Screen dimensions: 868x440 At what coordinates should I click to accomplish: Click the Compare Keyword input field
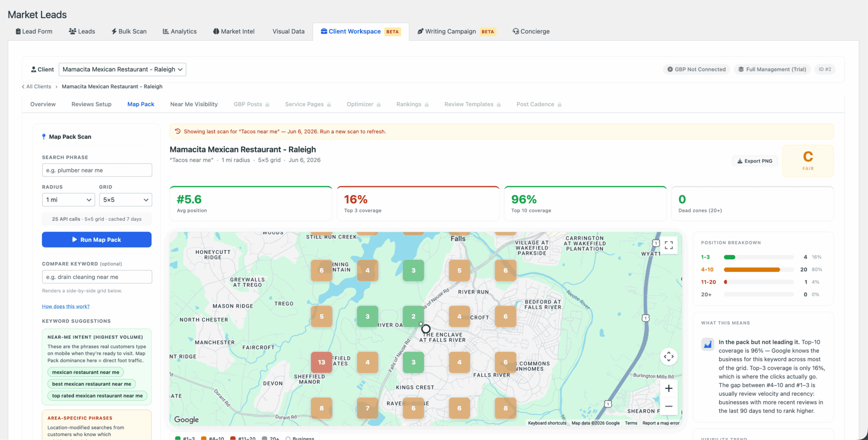click(97, 277)
